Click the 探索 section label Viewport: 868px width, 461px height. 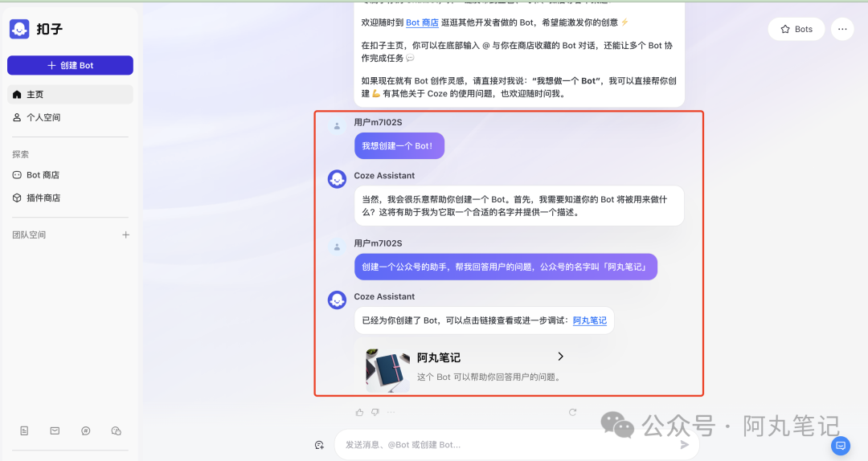[x=20, y=154]
